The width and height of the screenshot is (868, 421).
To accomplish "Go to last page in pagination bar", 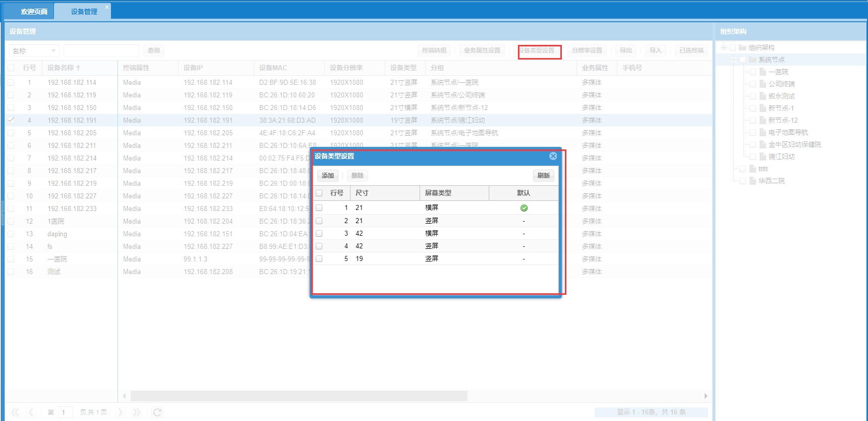I will (136, 412).
